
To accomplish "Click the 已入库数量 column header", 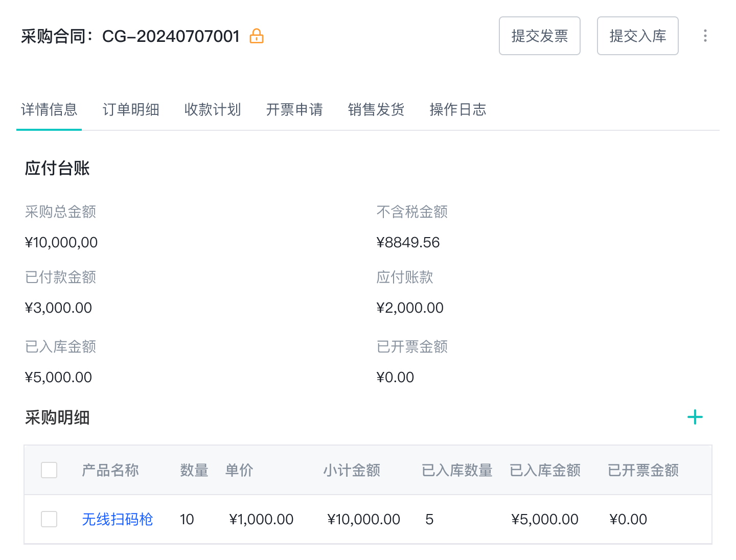I will pyautogui.click(x=457, y=470).
